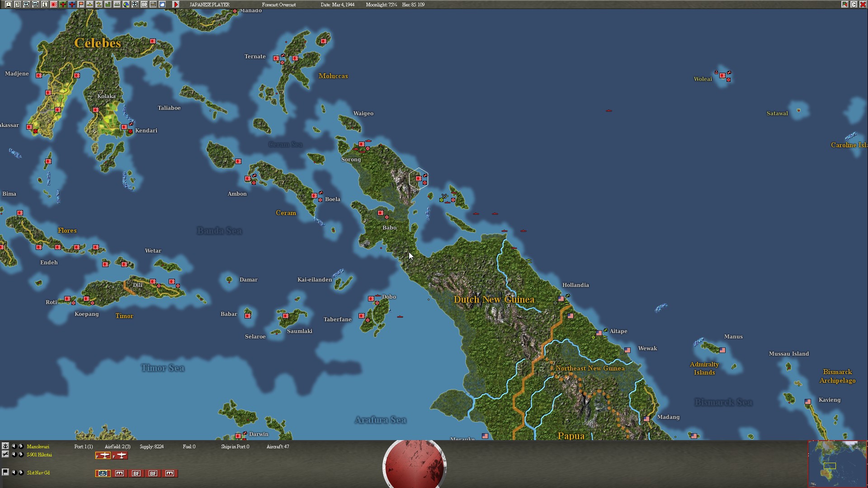Step to next land unit after 51st Nav Gd
This screenshot has height=488, width=868.
[x=21, y=473]
